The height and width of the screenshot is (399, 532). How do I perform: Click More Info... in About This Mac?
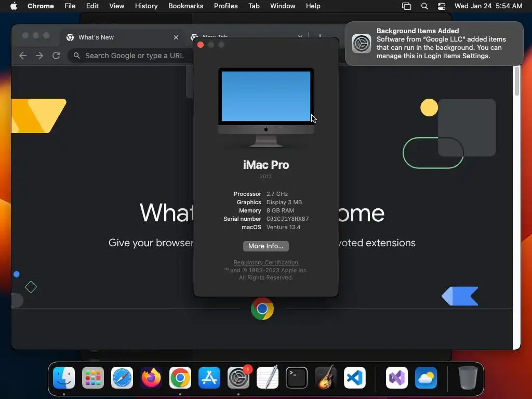click(x=265, y=246)
